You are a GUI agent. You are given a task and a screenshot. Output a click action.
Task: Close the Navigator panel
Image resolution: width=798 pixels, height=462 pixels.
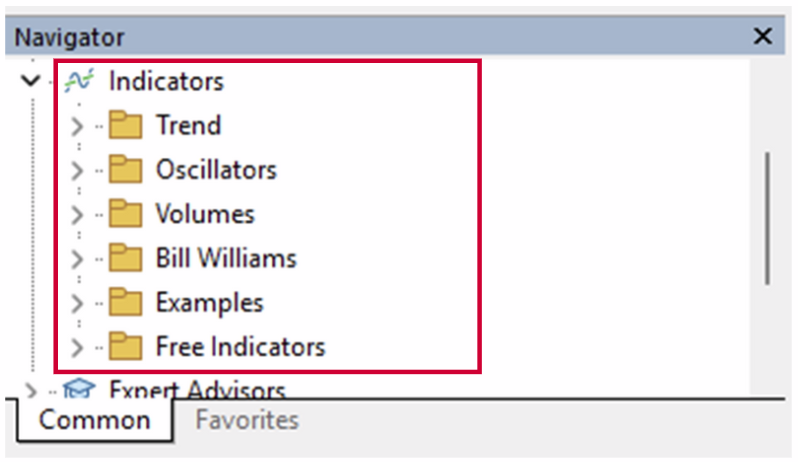click(x=762, y=37)
